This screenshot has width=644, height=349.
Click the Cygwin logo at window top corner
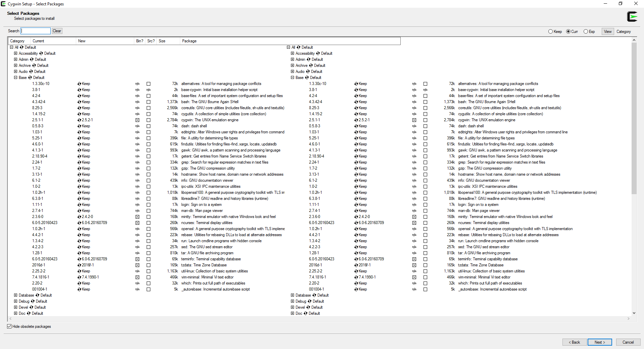(632, 16)
